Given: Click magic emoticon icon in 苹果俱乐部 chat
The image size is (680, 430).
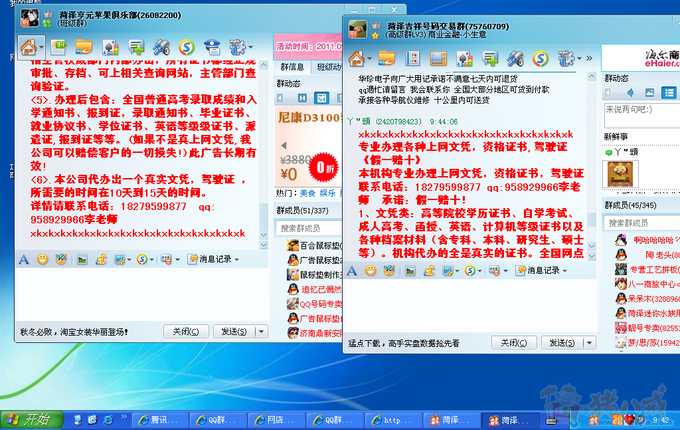Looking at the screenshot, I should click(61, 260).
